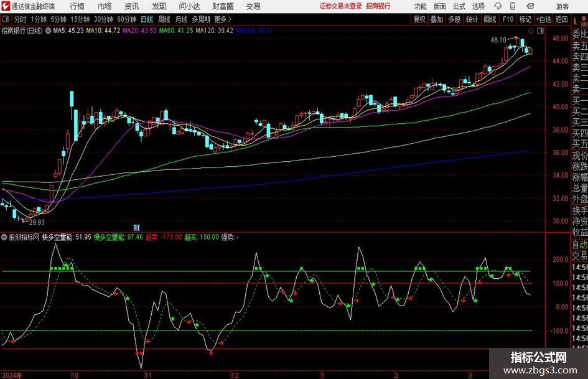Open the 财富圈 menu

[x=223, y=6]
